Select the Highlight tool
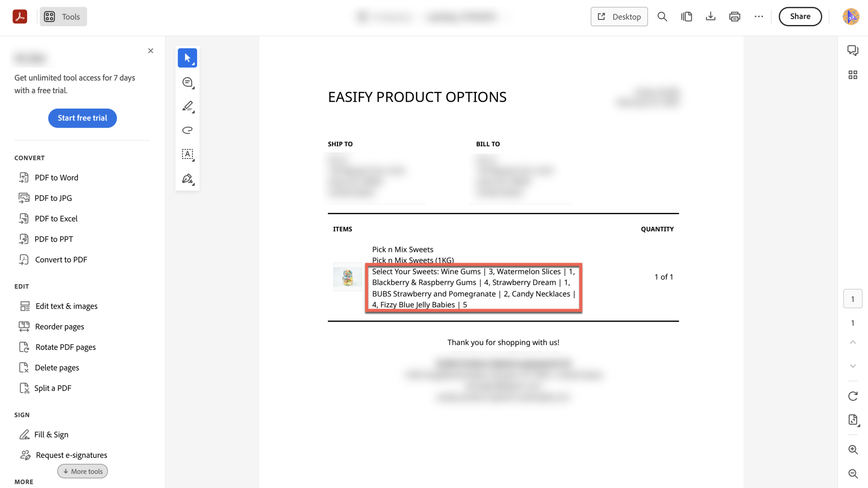Screen dimensions: 868x488 (187, 106)
